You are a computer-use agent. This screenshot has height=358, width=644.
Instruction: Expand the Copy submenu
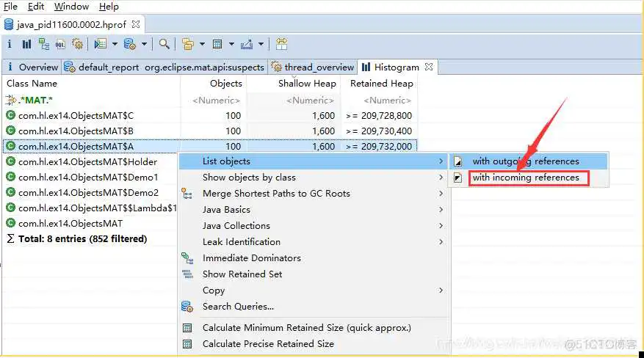[x=314, y=291]
